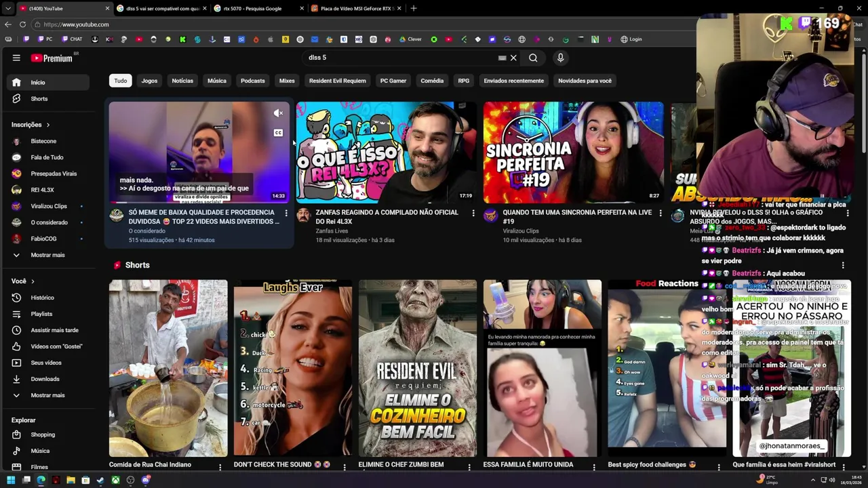Viewport: 868px width, 488px height.
Task: Open options menu for the ZANFAS REAGINDO video
Action: click(x=473, y=213)
